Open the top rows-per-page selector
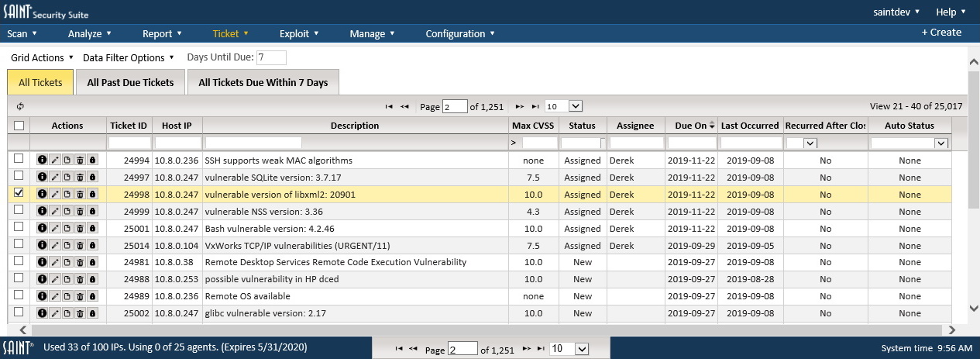Screen dimensions: 980x359 [563, 106]
